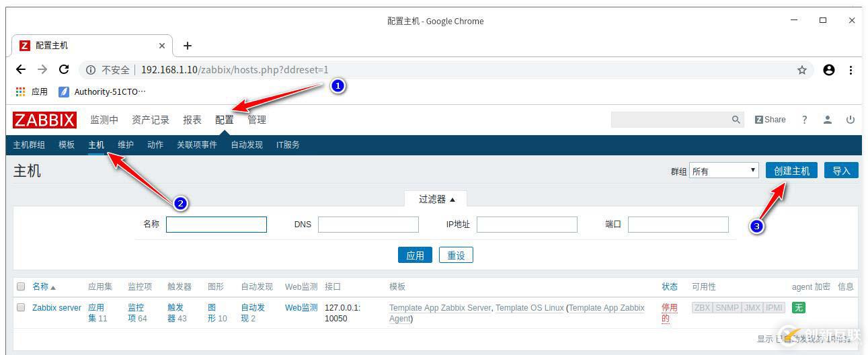Log out using the power icon
The width and height of the screenshot is (868, 355).
pos(851,120)
